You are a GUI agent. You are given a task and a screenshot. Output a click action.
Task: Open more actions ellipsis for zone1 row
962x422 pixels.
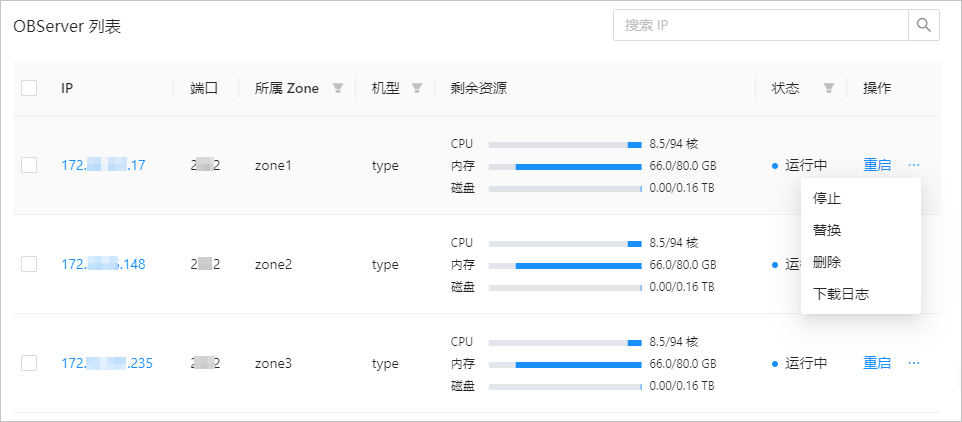click(x=914, y=165)
